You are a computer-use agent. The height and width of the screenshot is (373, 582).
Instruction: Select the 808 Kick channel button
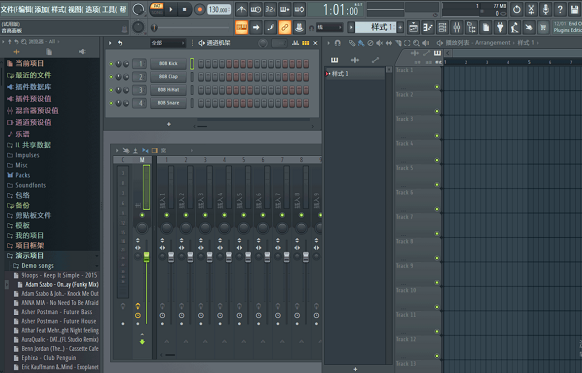tap(168, 63)
